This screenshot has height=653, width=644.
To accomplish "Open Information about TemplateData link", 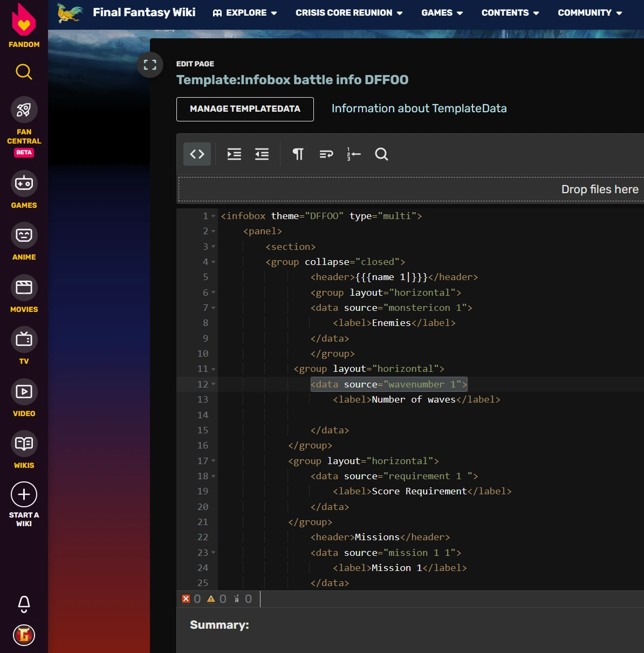I will click(419, 108).
